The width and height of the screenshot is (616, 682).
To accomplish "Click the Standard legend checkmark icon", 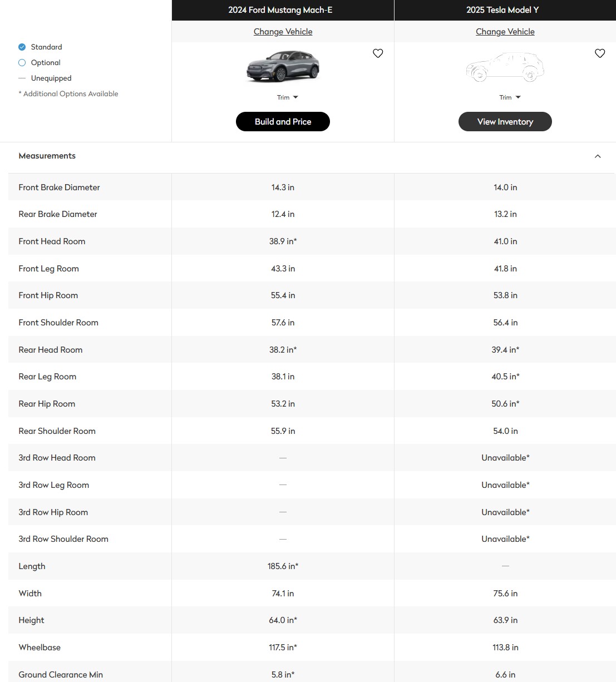I will click(x=22, y=47).
